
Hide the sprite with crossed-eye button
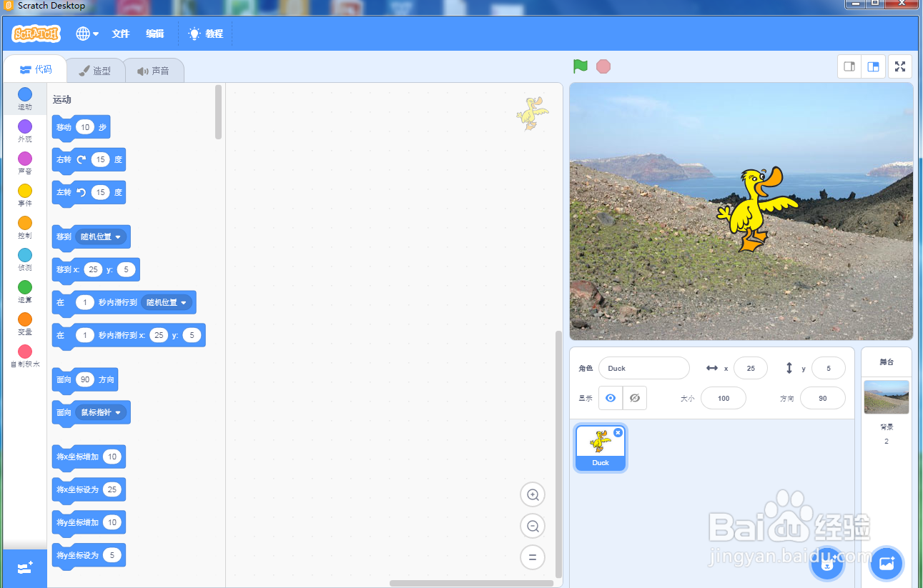point(635,398)
